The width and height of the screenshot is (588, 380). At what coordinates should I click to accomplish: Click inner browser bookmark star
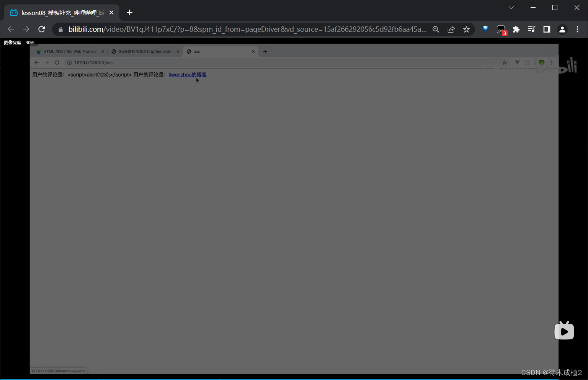pyautogui.click(x=505, y=63)
